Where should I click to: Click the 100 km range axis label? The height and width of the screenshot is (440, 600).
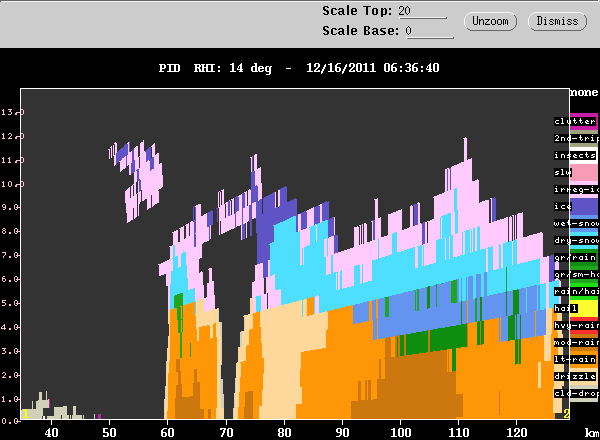tap(401, 433)
